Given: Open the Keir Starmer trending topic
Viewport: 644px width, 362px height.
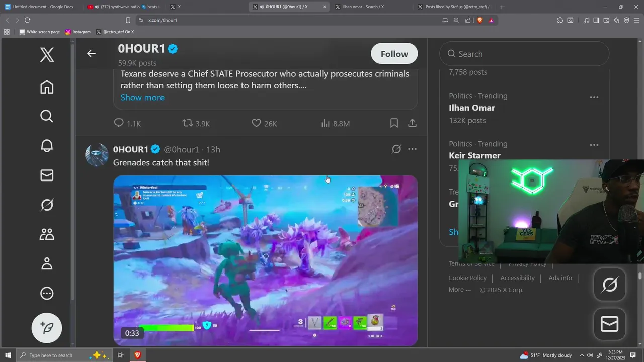Looking at the screenshot, I should pyautogui.click(x=474, y=156).
